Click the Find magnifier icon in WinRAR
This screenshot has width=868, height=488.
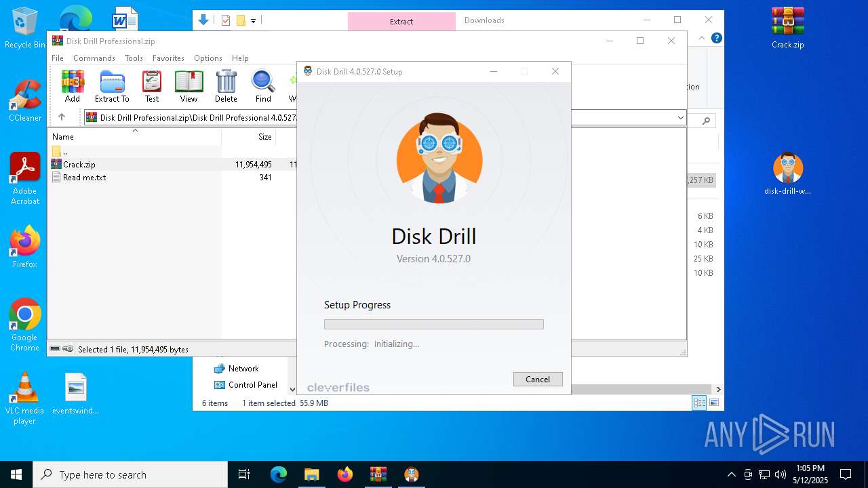[x=263, y=86]
